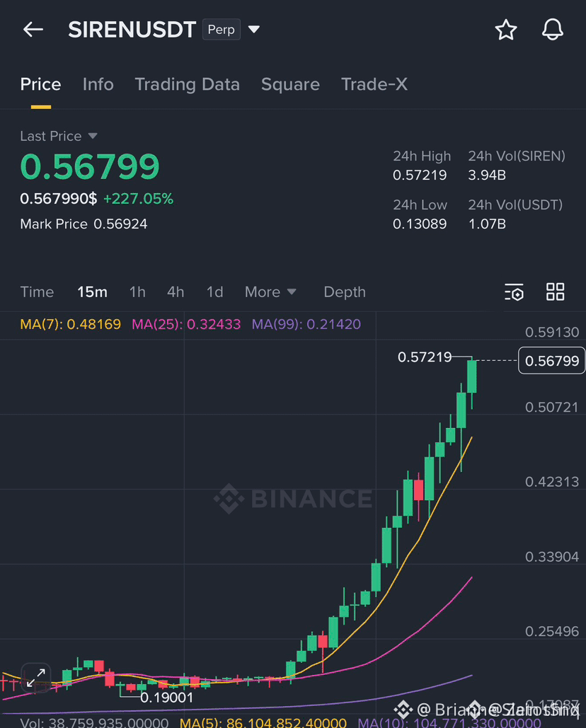Open the SIRENUSDT pair selector dropdown arrow
Viewport: 586px width, 728px height.
[253, 29]
